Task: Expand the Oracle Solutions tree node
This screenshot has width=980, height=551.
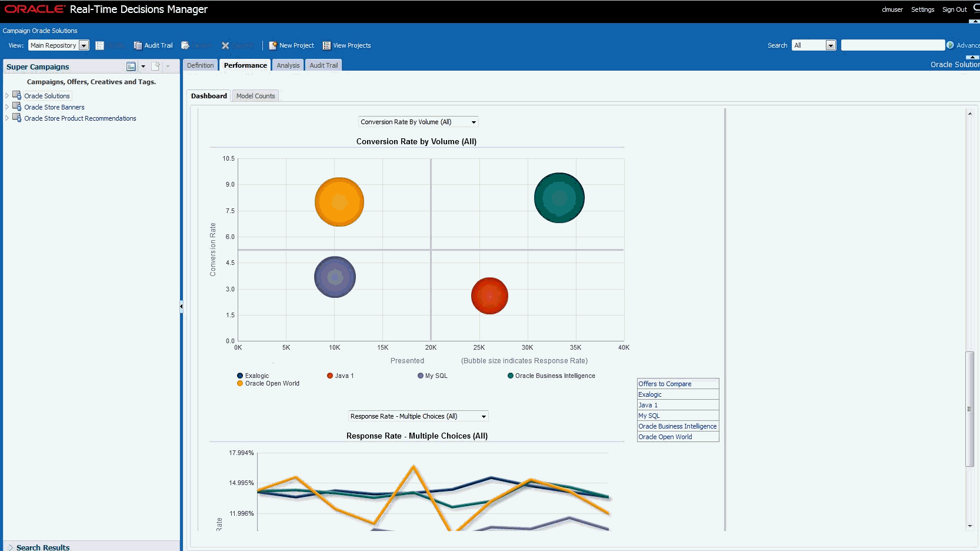Action: 7,95
